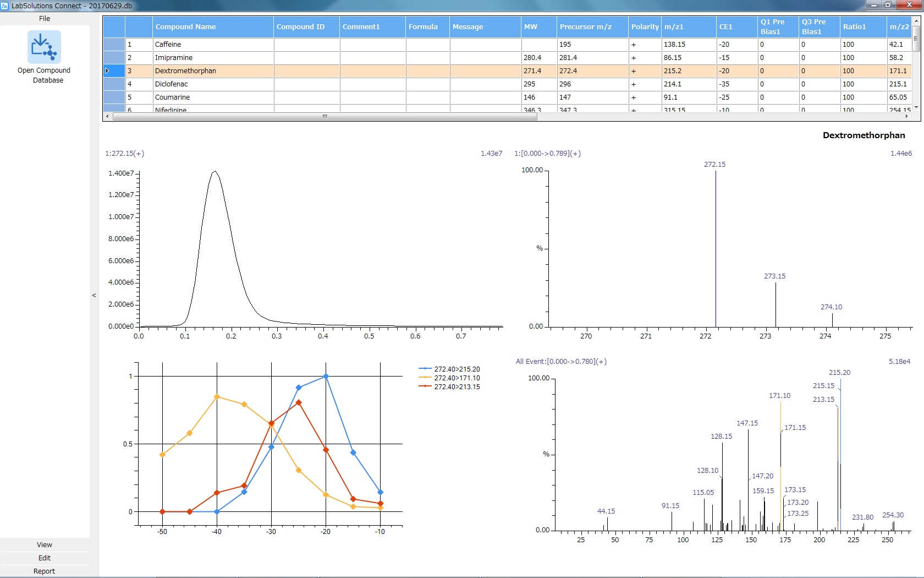Click the orange 272.40>171.10 legend entry
Screen dimensions: 924x578
click(x=457, y=378)
